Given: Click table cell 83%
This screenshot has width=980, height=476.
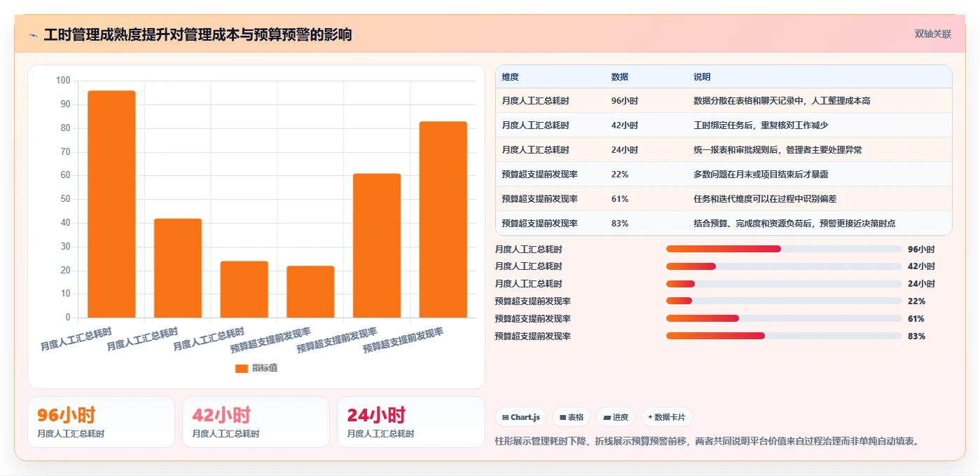Looking at the screenshot, I should coord(619,224).
